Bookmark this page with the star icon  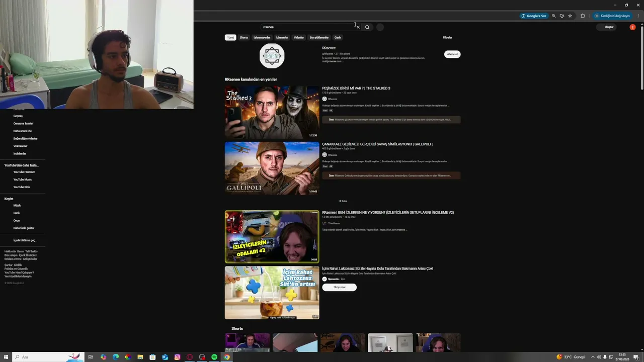tap(570, 16)
